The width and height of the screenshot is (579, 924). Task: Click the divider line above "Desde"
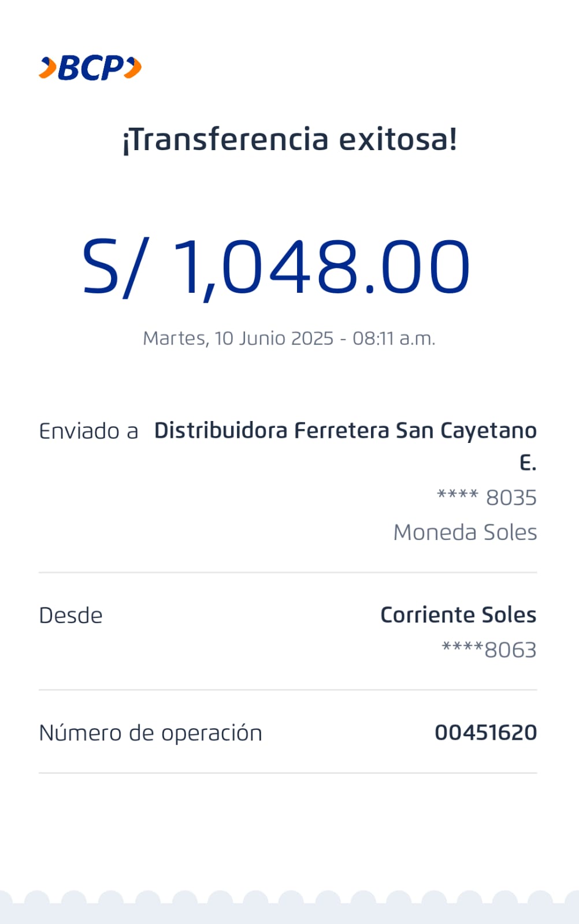(x=288, y=573)
